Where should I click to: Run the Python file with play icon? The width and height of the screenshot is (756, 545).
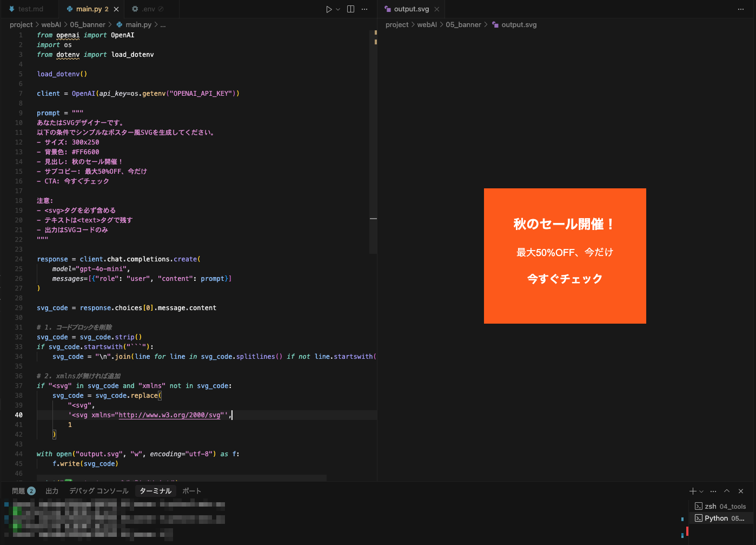coord(329,9)
